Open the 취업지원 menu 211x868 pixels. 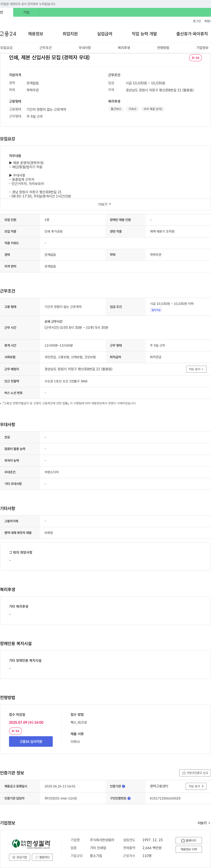click(x=70, y=34)
